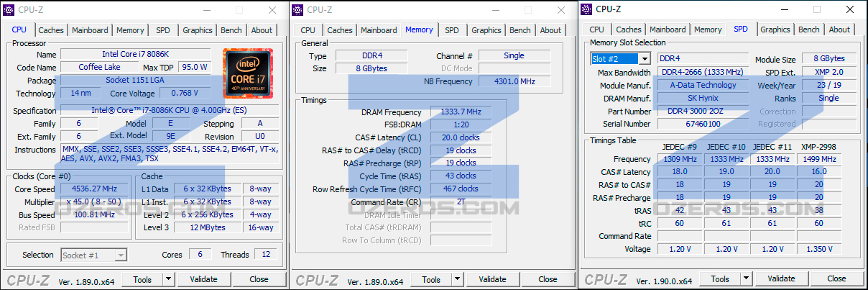Screen dimensions: 868x290
Task: Click the CPU-Z app icon in right window title bar
Action: point(586,9)
